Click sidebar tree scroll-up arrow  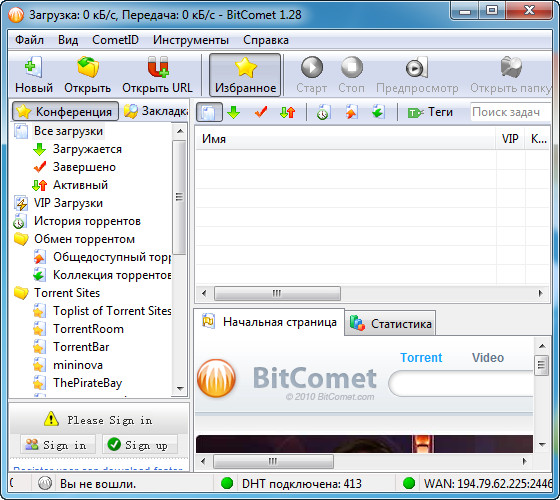[180, 131]
